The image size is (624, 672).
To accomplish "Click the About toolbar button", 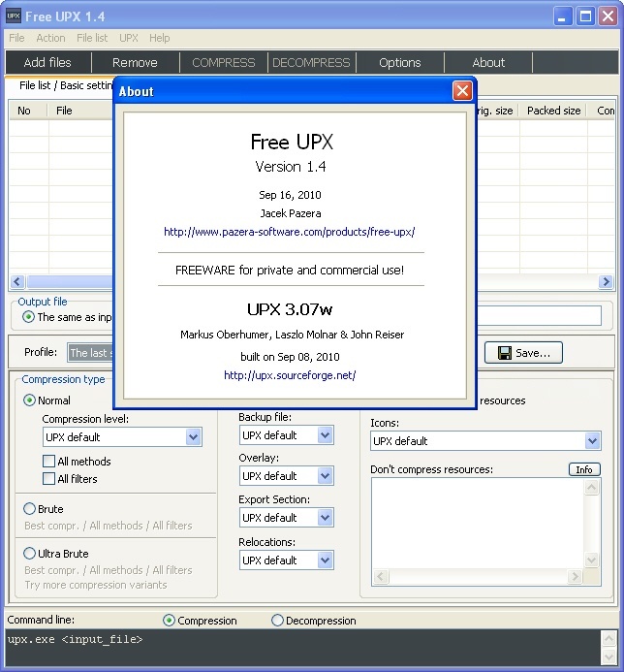I will tap(488, 63).
